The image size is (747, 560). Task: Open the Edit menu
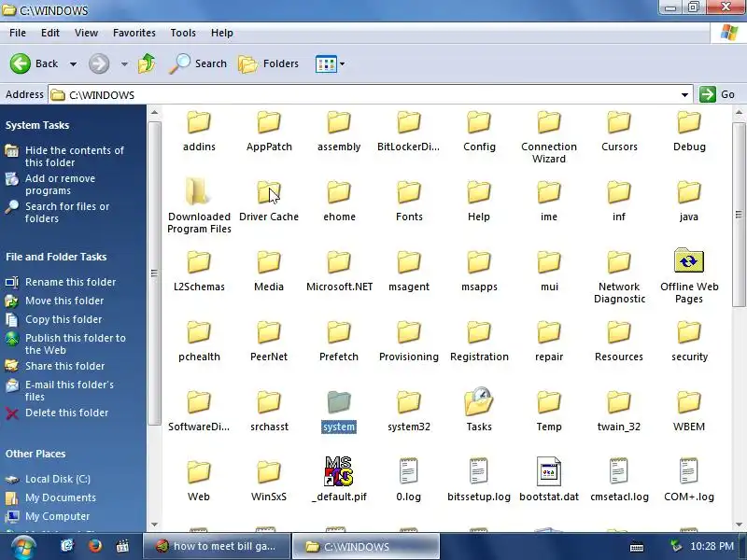(50, 33)
